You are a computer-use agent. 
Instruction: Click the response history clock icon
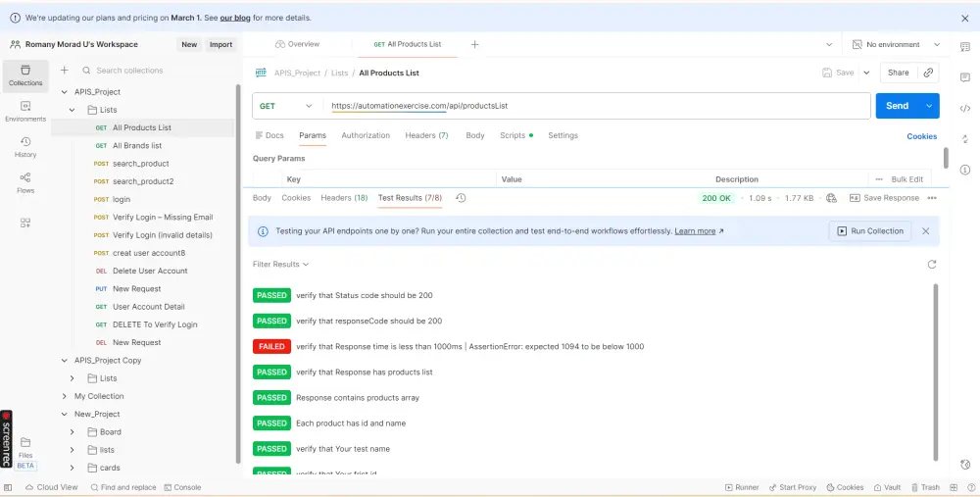(461, 198)
